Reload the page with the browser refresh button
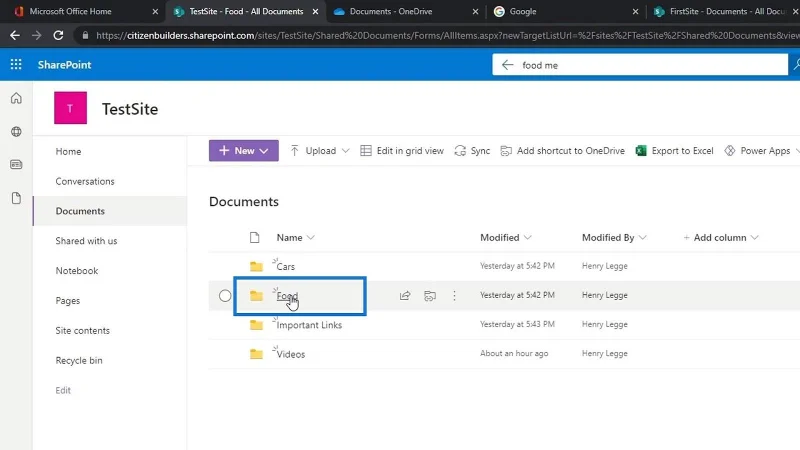The height and width of the screenshot is (450, 800). coord(58,35)
